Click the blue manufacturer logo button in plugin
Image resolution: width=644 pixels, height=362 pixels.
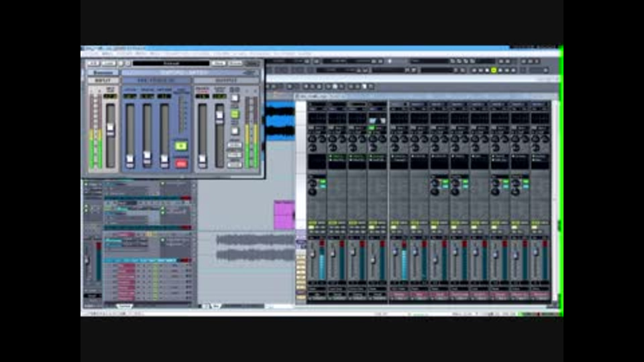click(103, 72)
